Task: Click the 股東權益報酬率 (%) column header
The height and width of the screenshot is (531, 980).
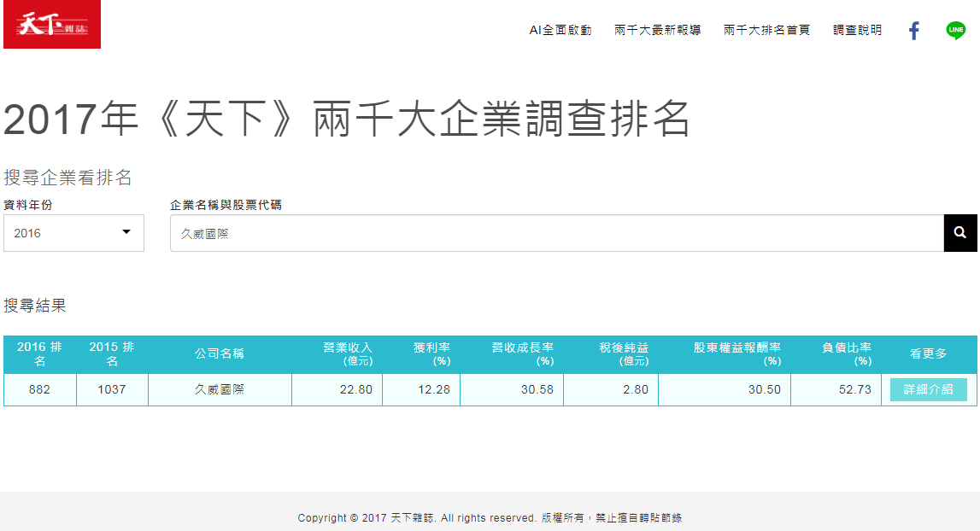Action: coord(725,354)
